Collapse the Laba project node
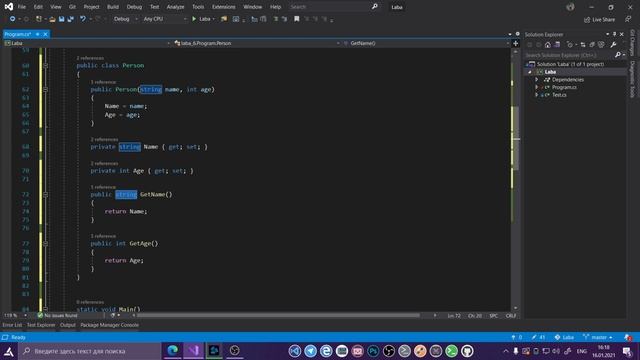640x360 pixels. pos(530,72)
